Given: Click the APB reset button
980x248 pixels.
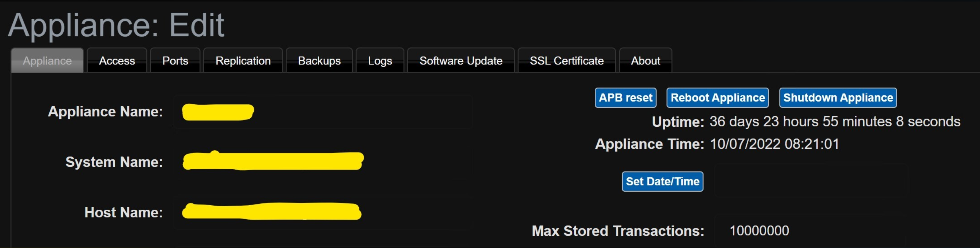Looking at the screenshot, I should 626,97.
